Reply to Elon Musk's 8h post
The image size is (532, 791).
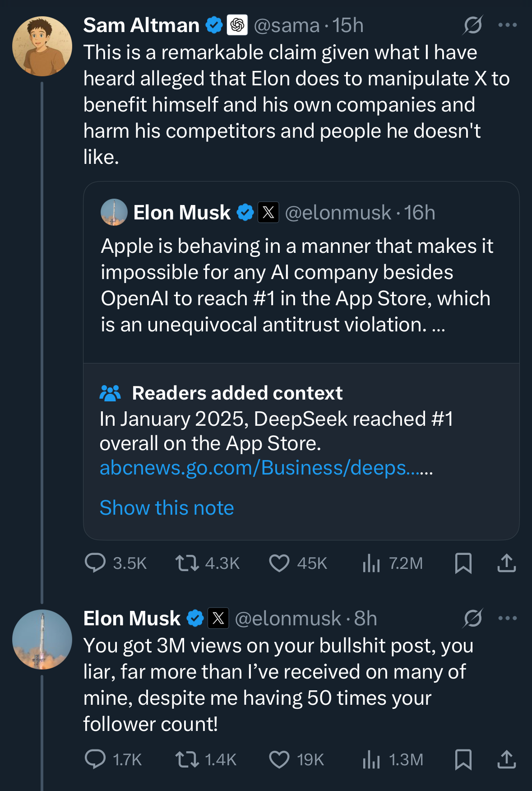coord(95,759)
